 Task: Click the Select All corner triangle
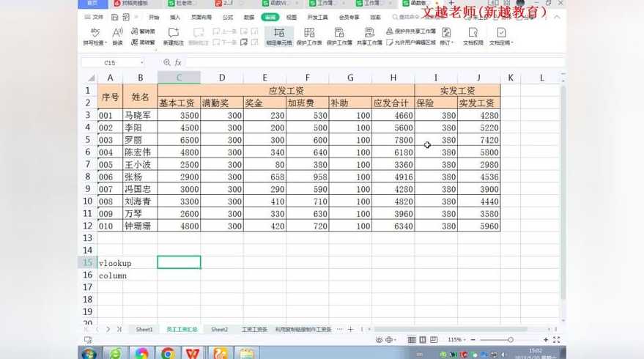pos(91,78)
